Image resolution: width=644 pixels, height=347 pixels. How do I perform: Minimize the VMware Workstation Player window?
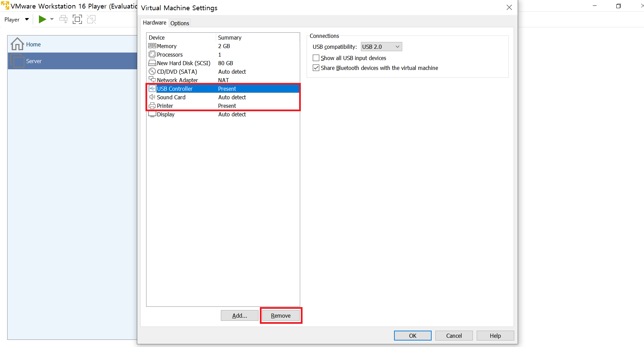(595, 6)
